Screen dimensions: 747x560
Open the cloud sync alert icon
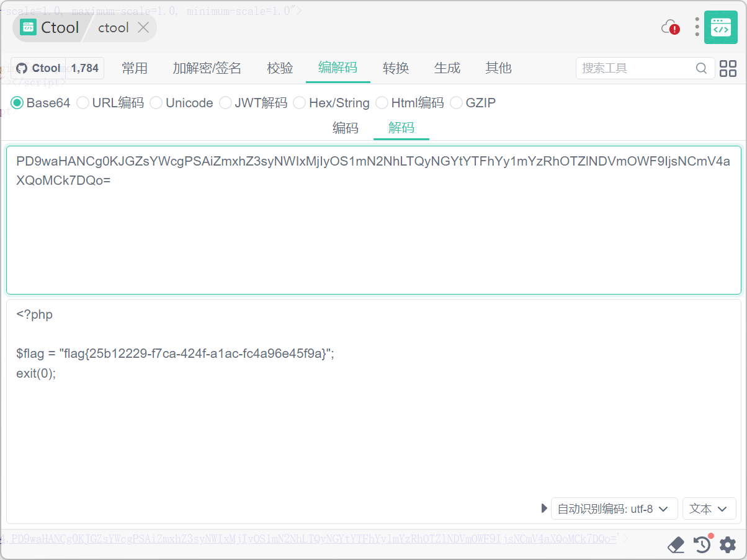point(670,27)
